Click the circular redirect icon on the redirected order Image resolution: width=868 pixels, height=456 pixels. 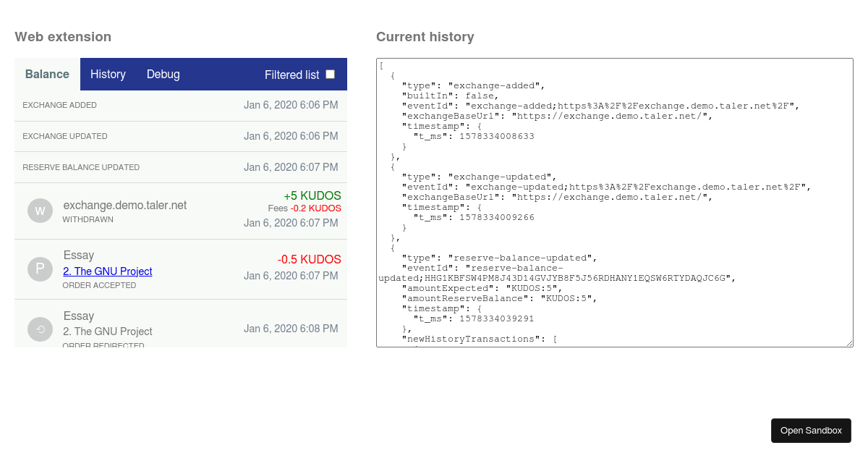[40, 329]
